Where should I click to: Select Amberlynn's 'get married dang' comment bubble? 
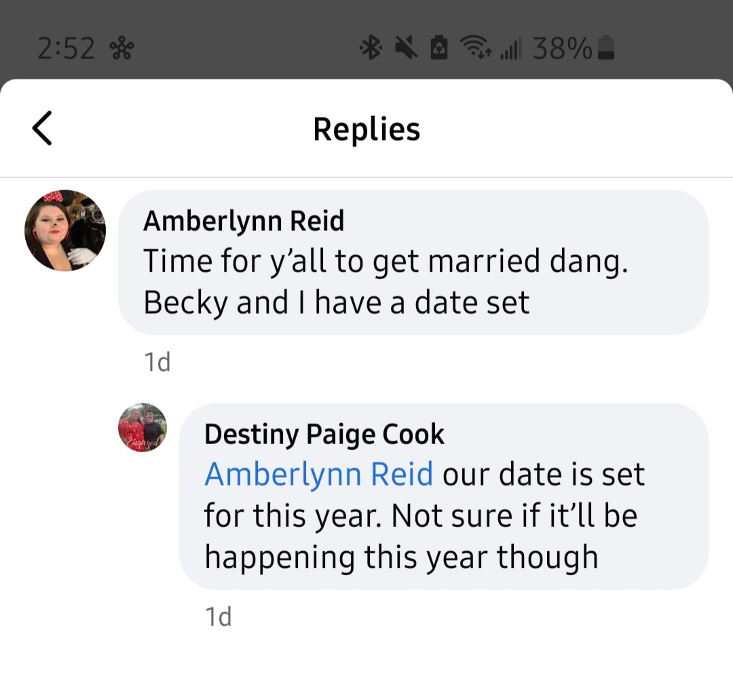click(413, 262)
